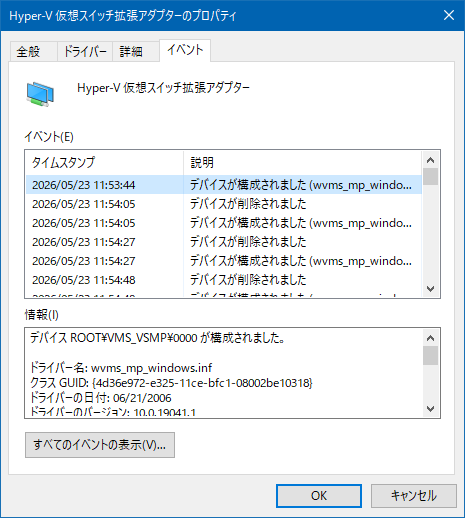Click the キャンセル button

414,496
